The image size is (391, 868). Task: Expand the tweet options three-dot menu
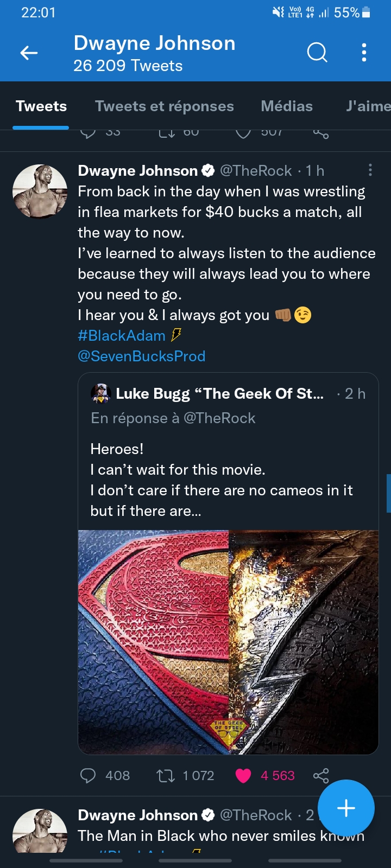[x=370, y=170]
